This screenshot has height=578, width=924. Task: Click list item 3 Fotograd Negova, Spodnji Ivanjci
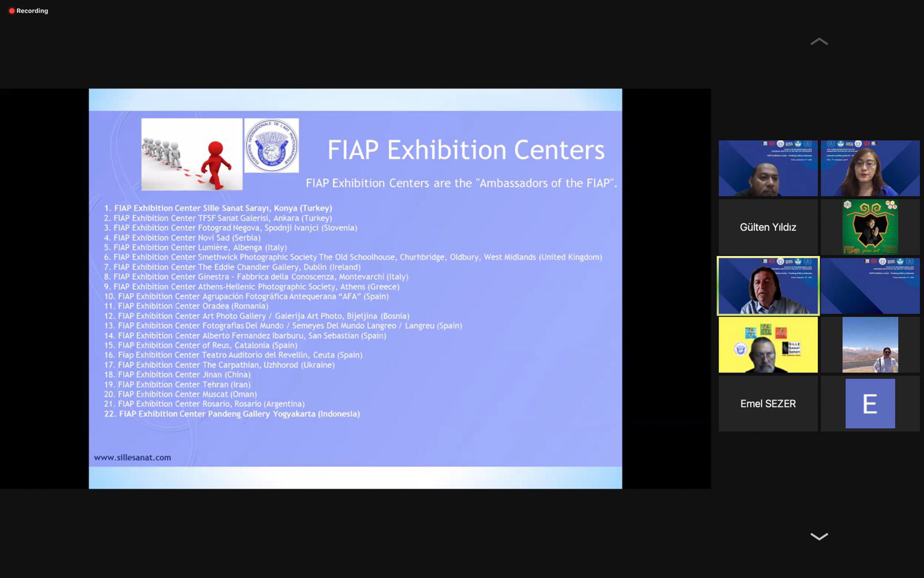pos(231,228)
